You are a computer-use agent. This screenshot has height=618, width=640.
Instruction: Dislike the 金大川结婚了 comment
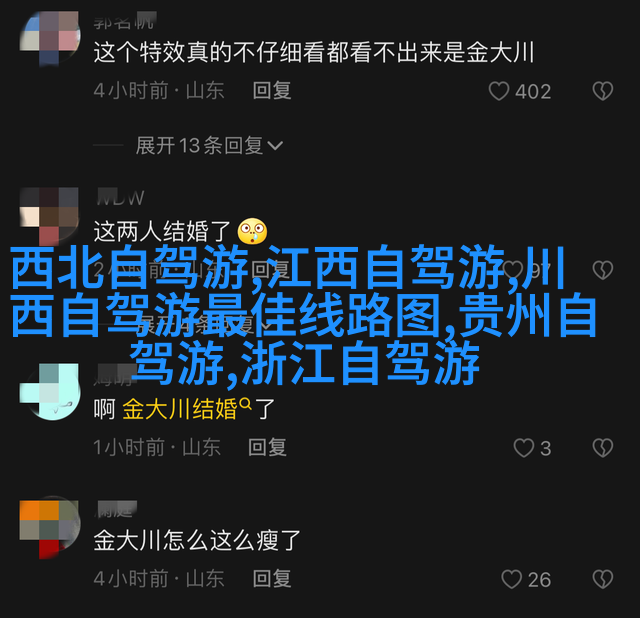[603, 448]
